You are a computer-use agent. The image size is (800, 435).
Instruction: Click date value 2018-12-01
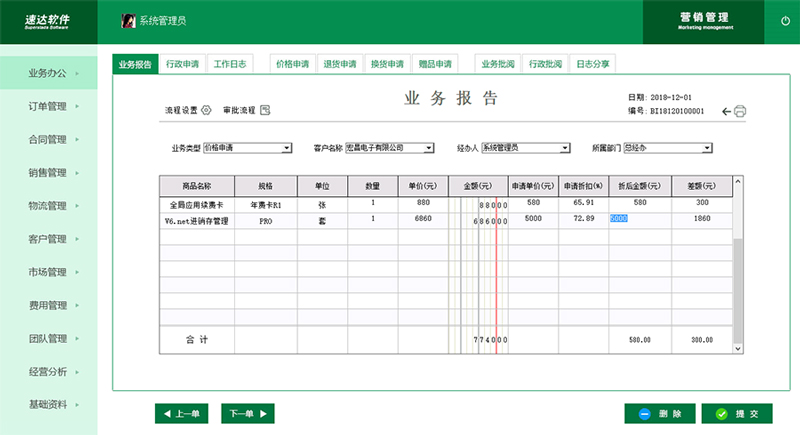coord(671,97)
